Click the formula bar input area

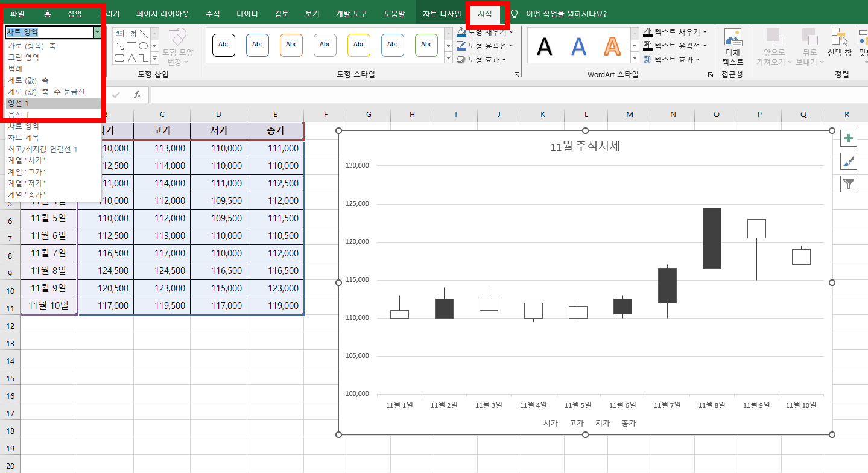coord(508,95)
